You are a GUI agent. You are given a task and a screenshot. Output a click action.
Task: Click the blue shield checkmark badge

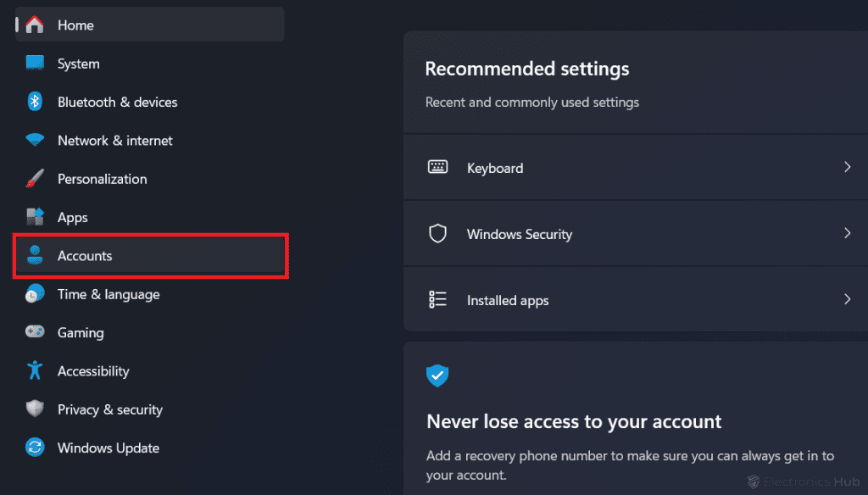[x=437, y=375]
